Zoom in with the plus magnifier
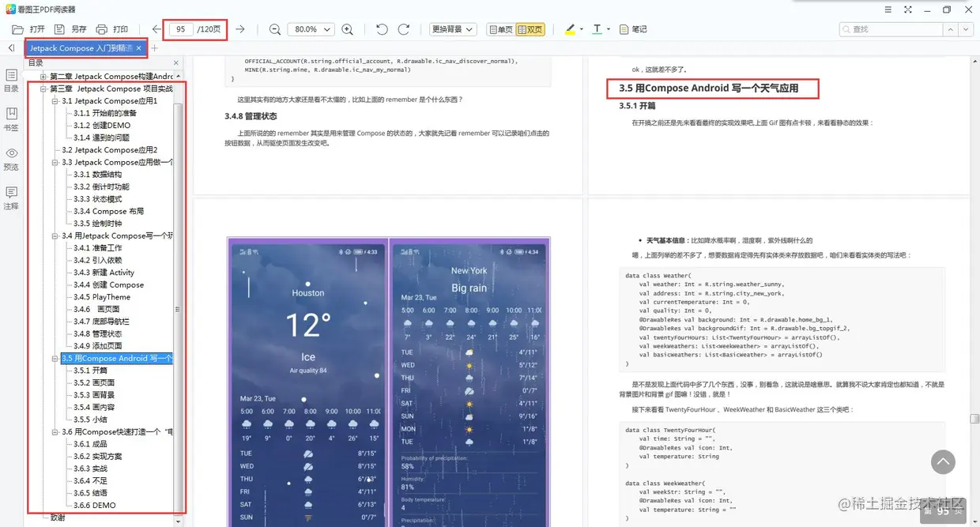The height and width of the screenshot is (527, 980). (347, 29)
